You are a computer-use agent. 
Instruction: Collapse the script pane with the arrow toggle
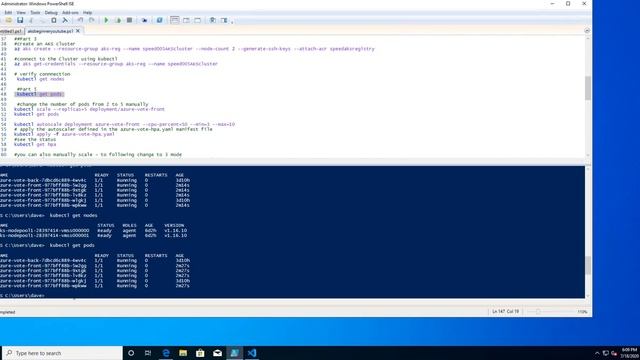[x=587, y=31]
